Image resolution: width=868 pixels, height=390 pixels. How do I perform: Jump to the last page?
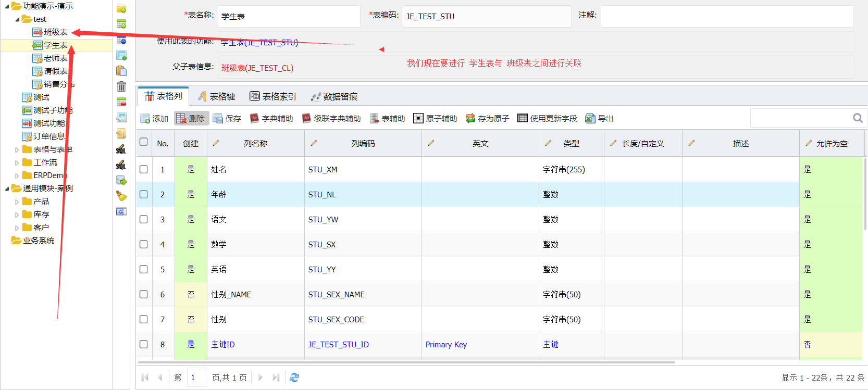(x=276, y=378)
